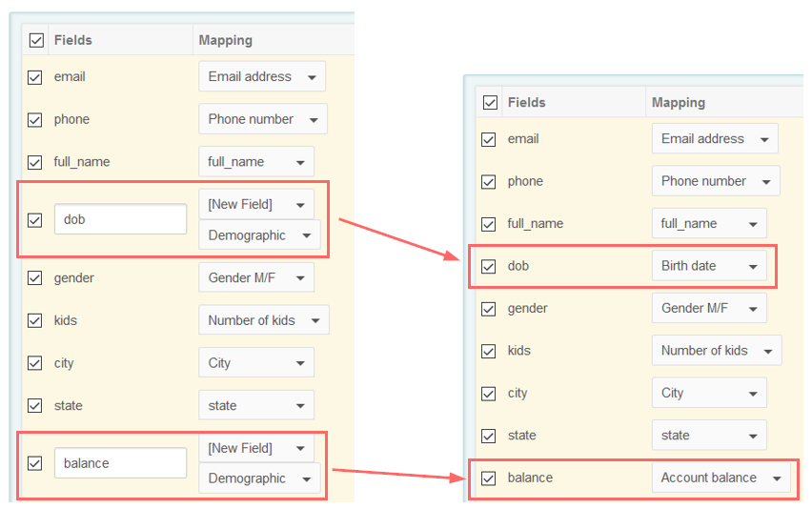
Task: Uncheck phone field in left panel
Action: click(34, 120)
